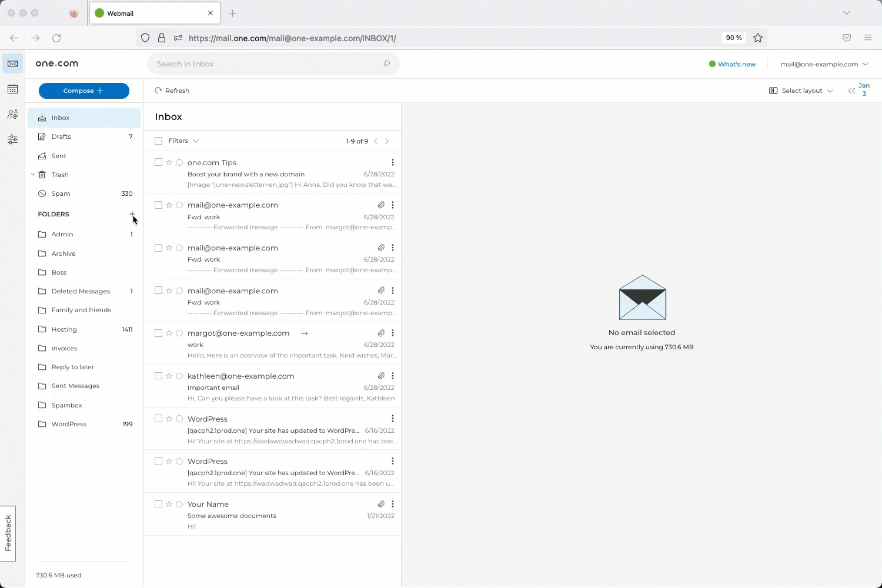This screenshot has height=588, width=882.
Task: Check the select-all checkbox above the list
Action: click(158, 141)
